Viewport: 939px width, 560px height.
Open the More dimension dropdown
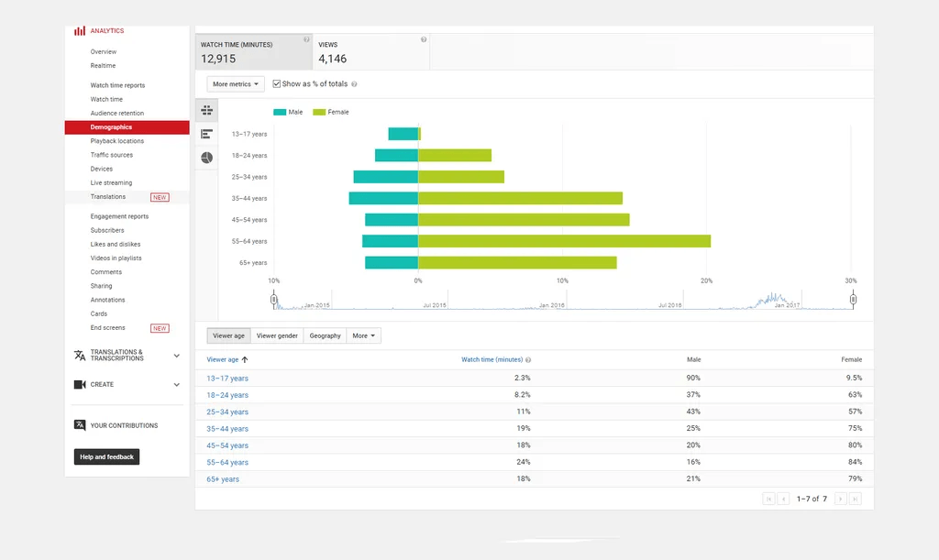pos(364,336)
